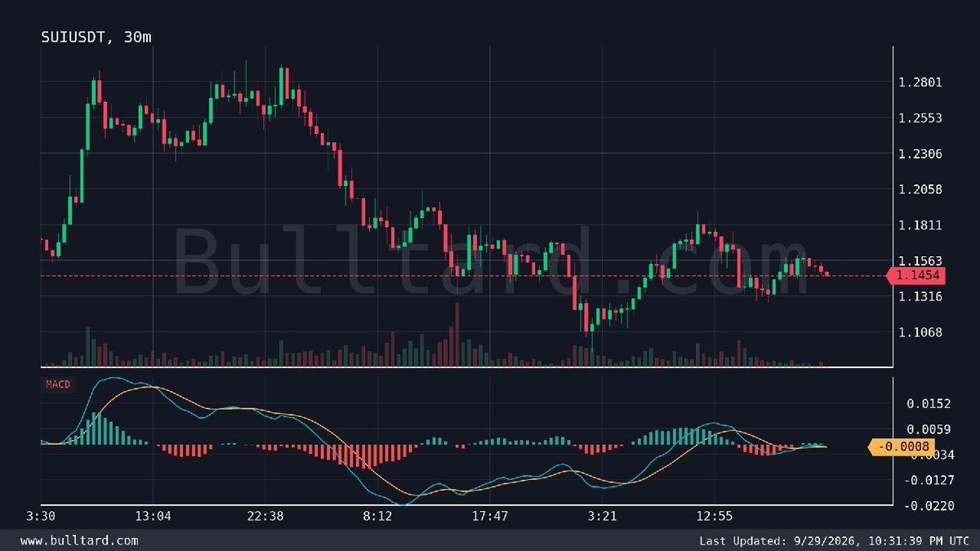This screenshot has height=551, width=980.
Task: Click the 1.1811 price axis label
Action: pos(920,225)
